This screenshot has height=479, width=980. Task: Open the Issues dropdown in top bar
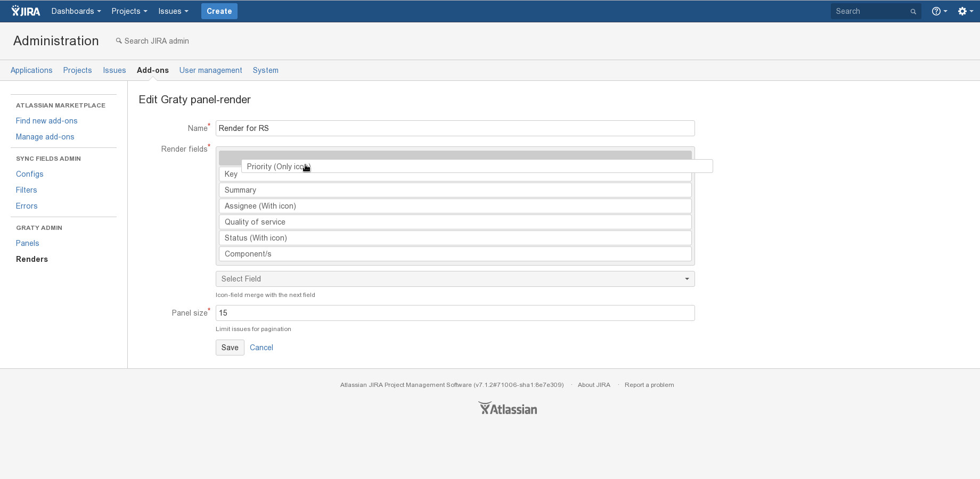[173, 11]
